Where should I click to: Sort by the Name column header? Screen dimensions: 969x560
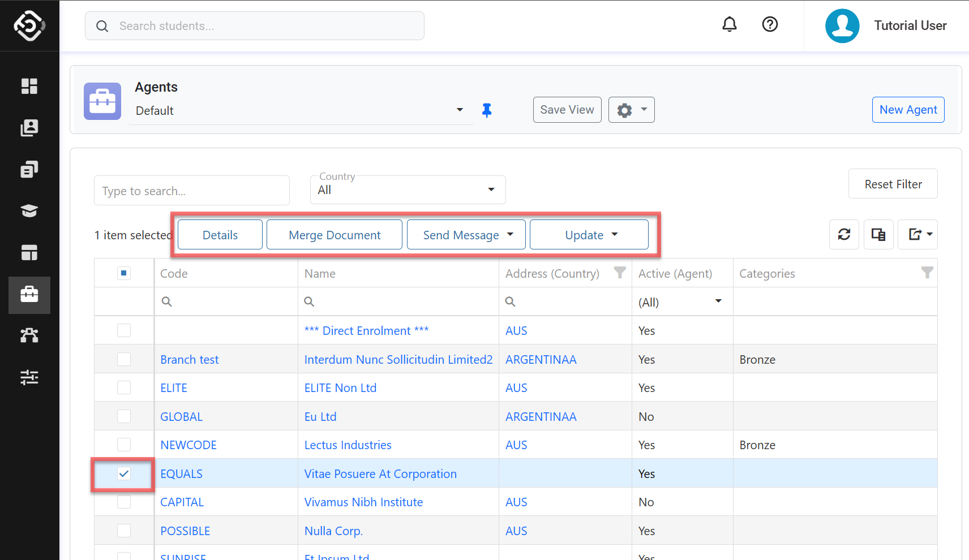point(320,274)
